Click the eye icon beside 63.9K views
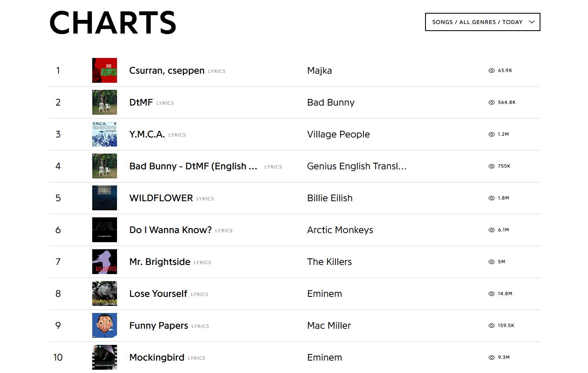 pyautogui.click(x=492, y=71)
